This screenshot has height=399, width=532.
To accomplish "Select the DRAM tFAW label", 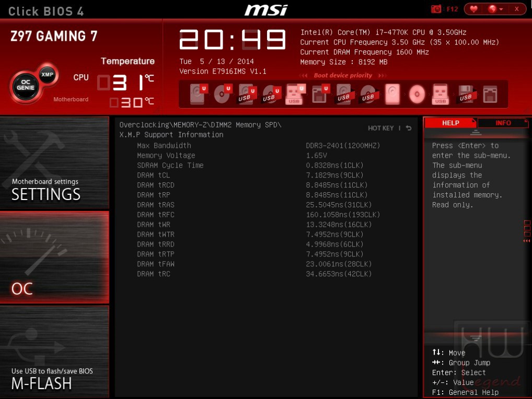I will coord(155,263).
